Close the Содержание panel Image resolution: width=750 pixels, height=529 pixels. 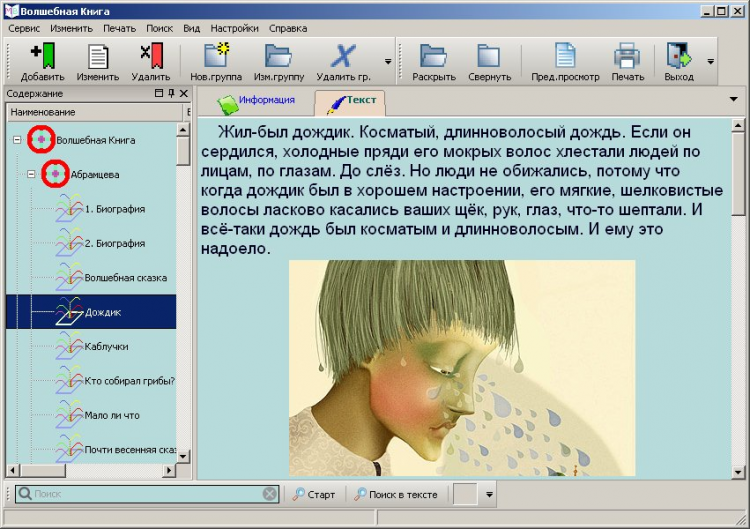tap(184, 93)
